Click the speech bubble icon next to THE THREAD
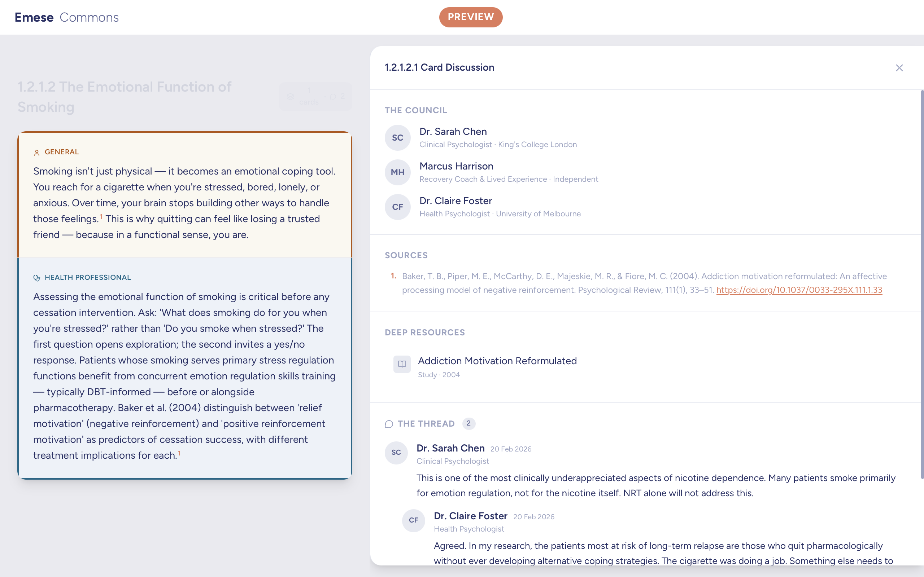The image size is (924, 577). pos(389,424)
